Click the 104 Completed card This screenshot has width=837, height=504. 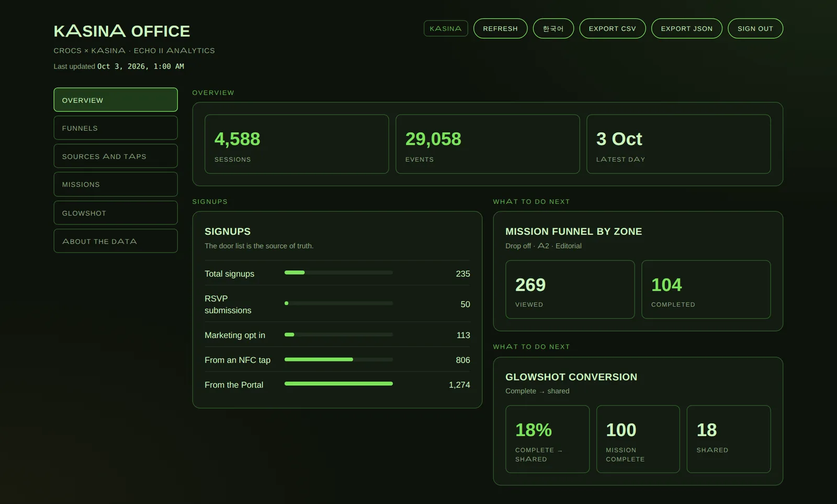click(x=706, y=290)
